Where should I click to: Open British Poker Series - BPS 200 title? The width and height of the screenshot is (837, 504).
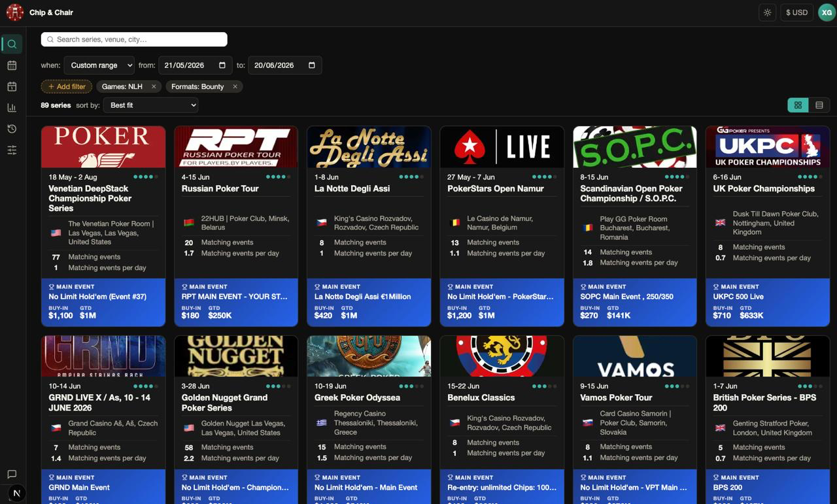coord(762,403)
